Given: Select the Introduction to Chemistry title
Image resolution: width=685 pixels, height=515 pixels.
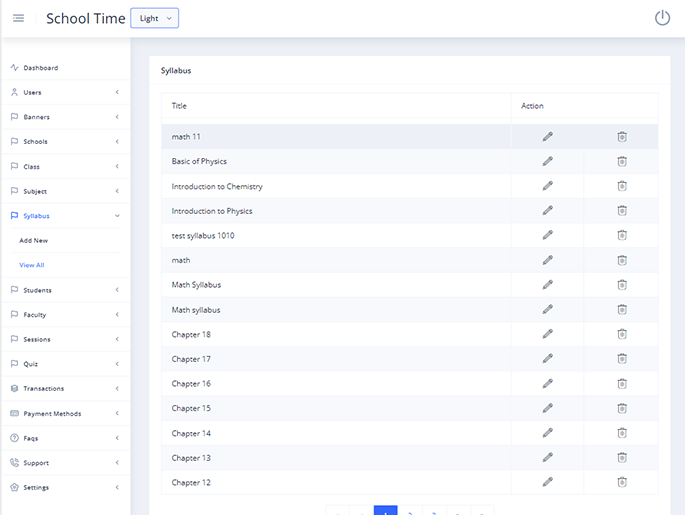Looking at the screenshot, I should (x=217, y=187).
